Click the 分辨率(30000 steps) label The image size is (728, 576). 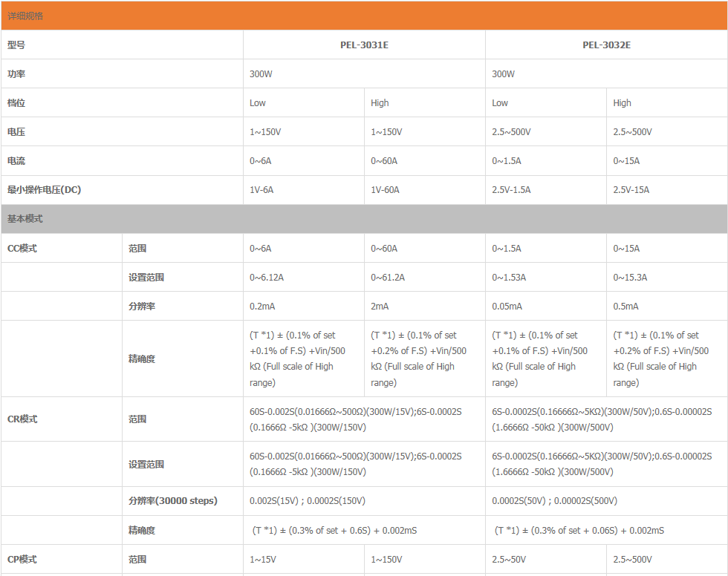click(x=173, y=501)
